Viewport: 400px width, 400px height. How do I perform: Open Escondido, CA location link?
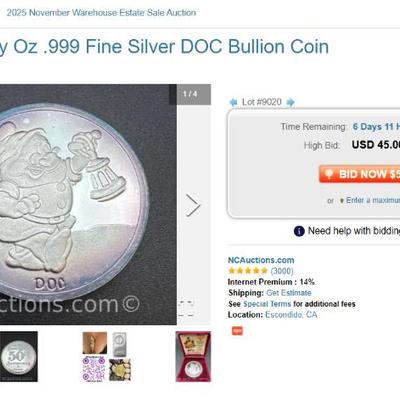point(291,315)
